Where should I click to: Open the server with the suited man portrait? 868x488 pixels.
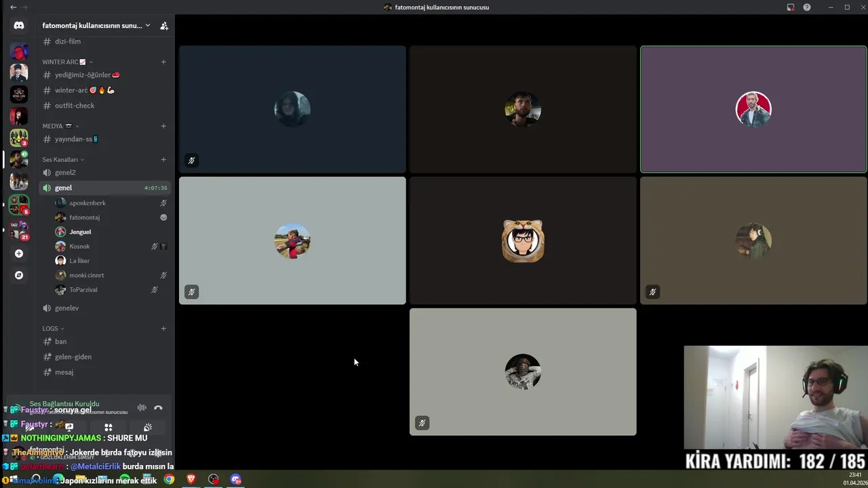19,72
